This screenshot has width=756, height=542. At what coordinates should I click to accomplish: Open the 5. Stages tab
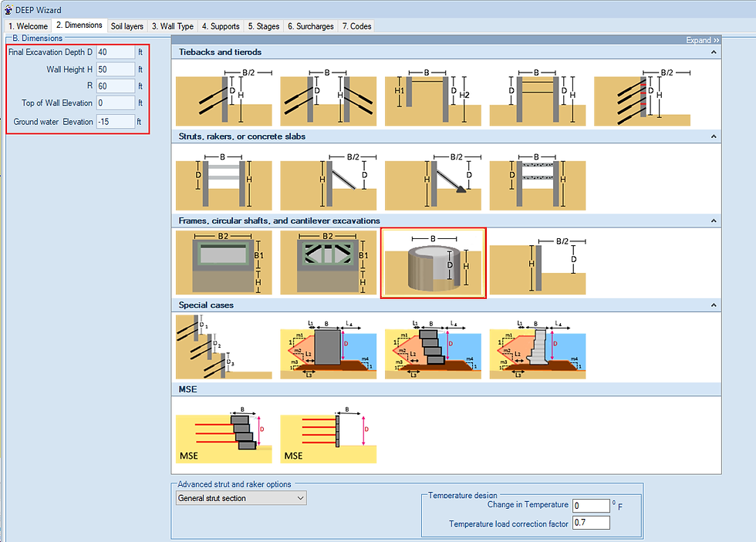(x=264, y=26)
